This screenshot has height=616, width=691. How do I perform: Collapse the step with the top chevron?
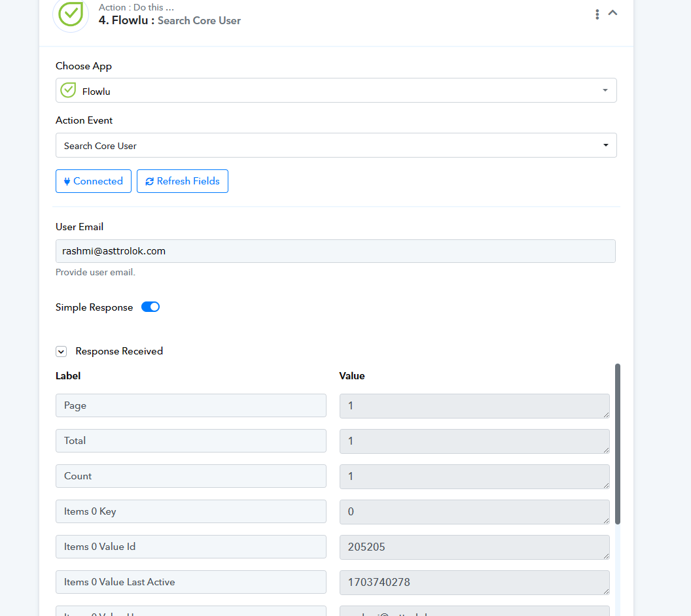[x=612, y=13]
